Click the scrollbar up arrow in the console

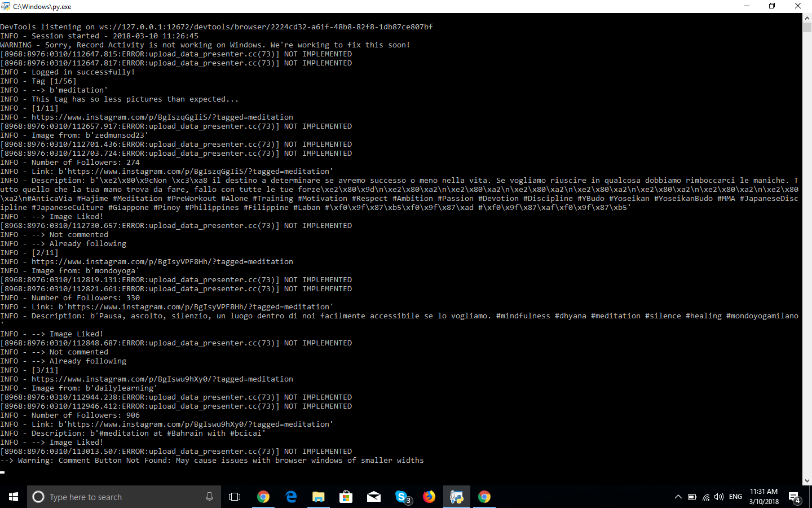(807, 18)
